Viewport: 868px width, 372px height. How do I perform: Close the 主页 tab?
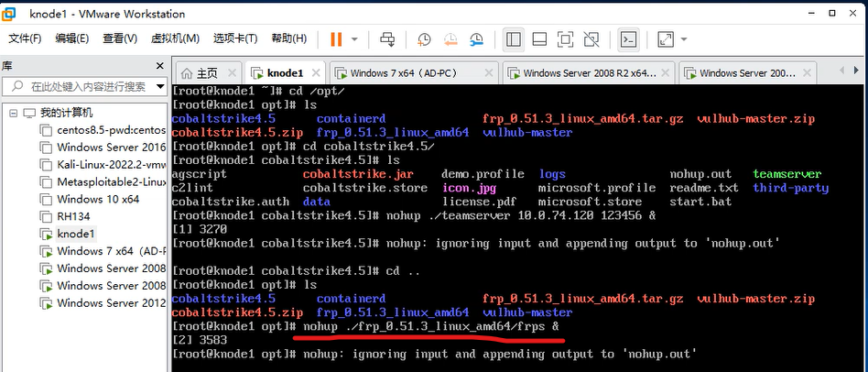232,73
